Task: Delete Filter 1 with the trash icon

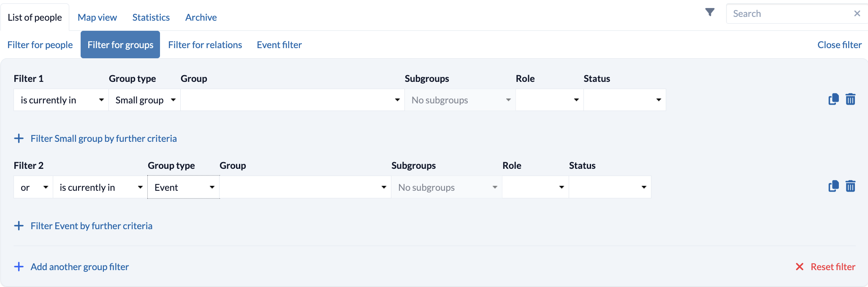Action: [850, 100]
